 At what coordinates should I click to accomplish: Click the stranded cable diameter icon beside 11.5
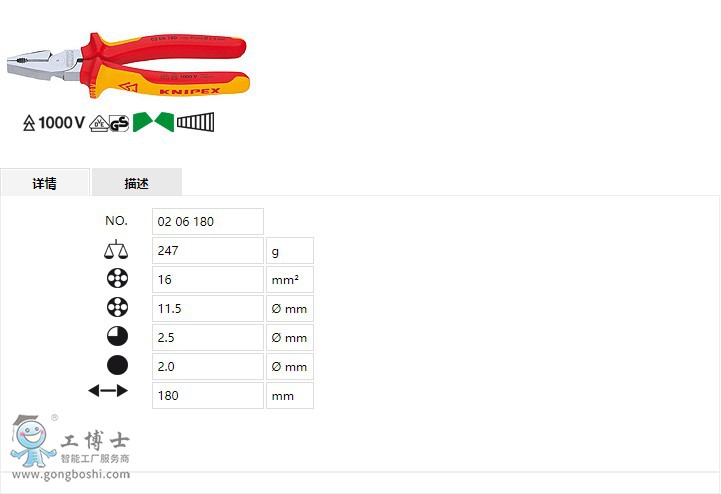coord(117,307)
